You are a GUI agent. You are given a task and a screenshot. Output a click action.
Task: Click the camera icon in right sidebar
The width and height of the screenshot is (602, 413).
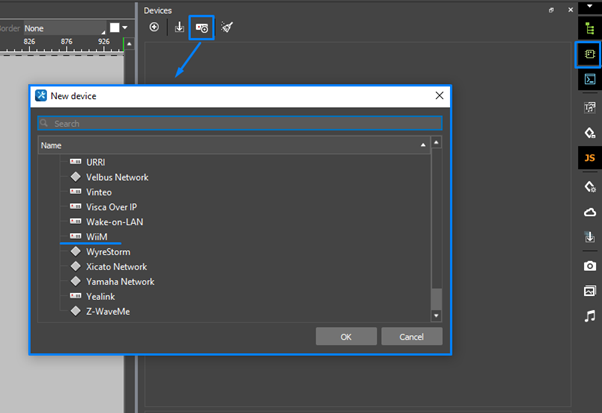589,265
